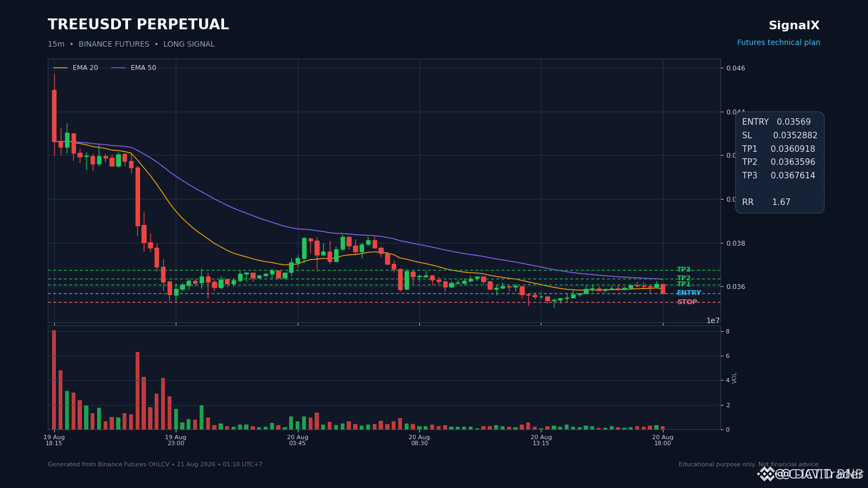Select the purple EMA 50 legend line sample

119,68
